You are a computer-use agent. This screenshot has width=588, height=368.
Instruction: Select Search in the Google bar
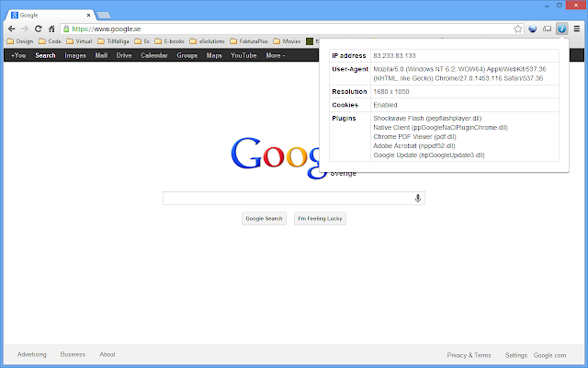click(45, 55)
